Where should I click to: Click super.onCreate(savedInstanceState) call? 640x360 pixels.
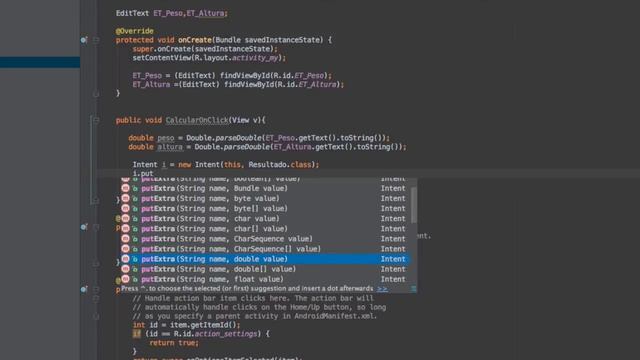tap(205, 49)
